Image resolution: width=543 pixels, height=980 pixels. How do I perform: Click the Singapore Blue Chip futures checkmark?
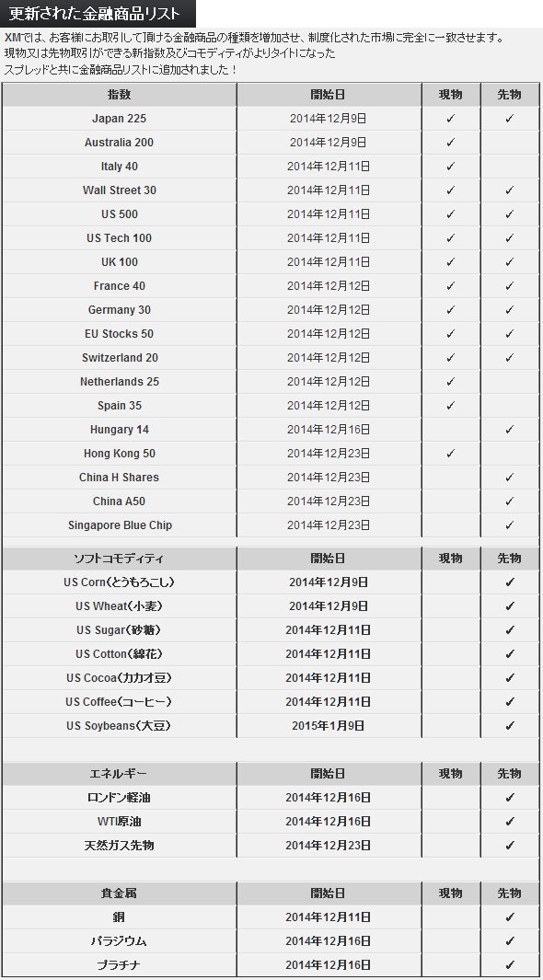click(509, 525)
